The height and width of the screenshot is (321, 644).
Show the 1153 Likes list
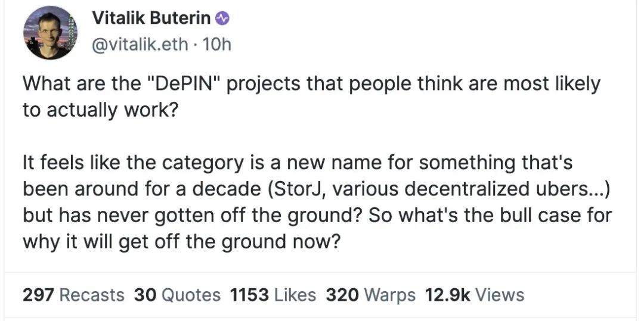pos(273,295)
